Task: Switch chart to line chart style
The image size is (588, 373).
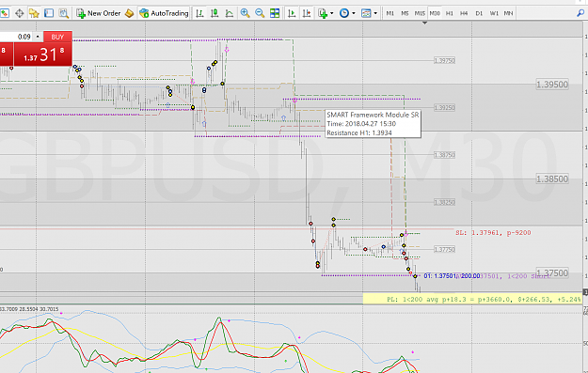Action: [230, 13]
